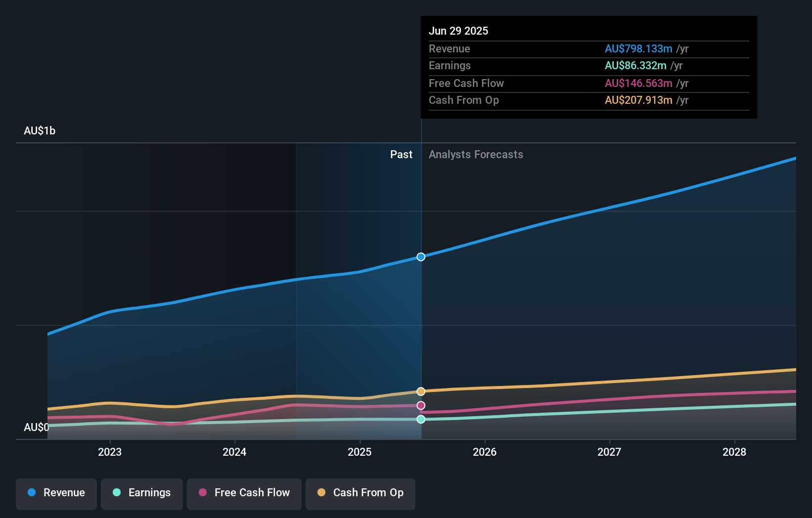
Task: Toggle the Cash From Op legend entry
Action: tap(360, 493)
